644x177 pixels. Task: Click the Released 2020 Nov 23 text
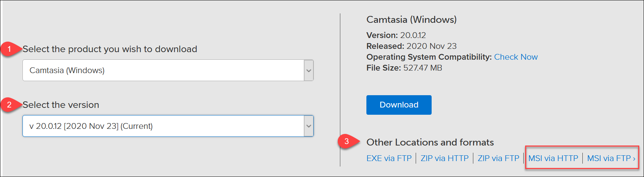coord(411,46)
